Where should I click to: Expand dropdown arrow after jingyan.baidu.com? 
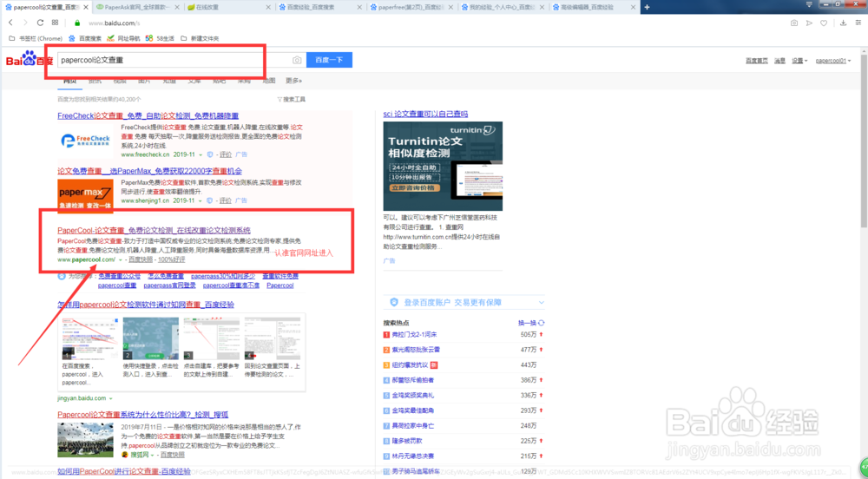[111, 399]
